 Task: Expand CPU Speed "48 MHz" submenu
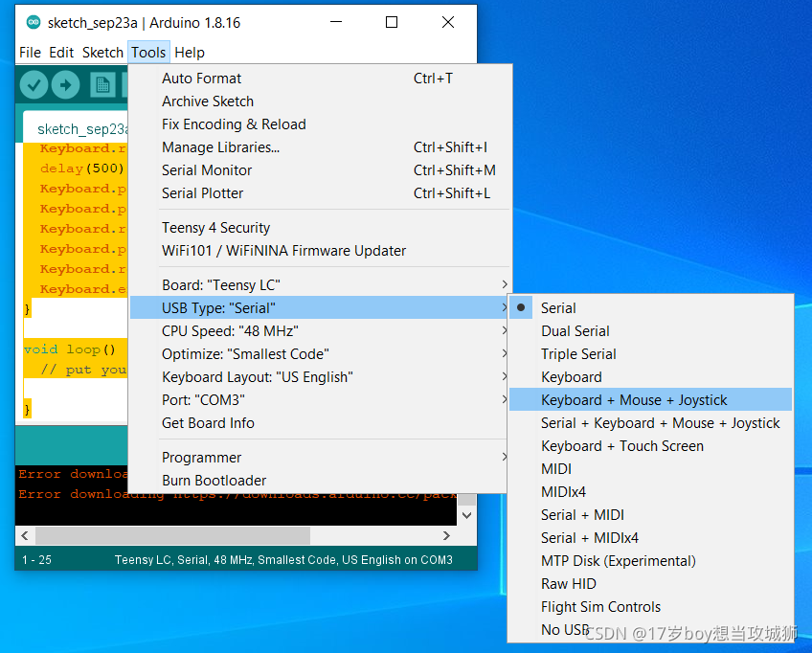click(319, 331)
